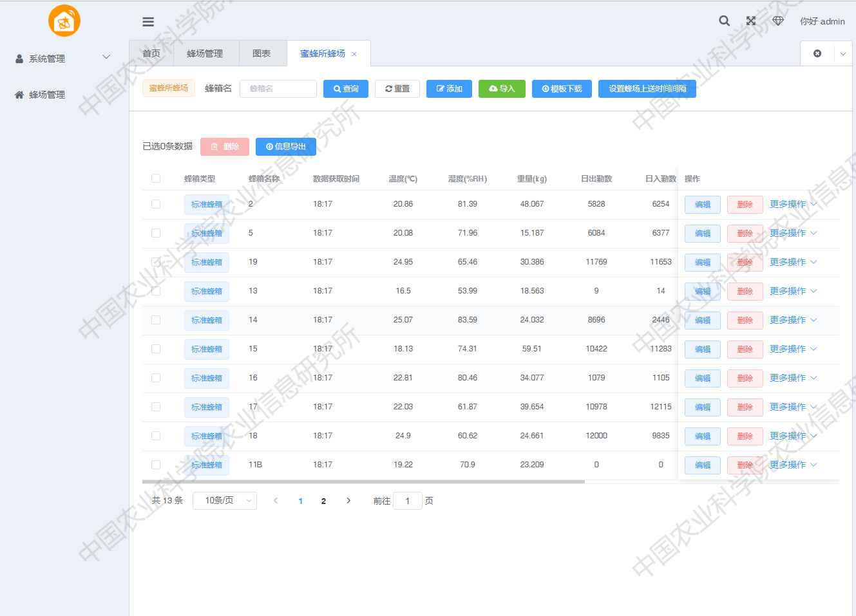
Task: Expand 系统管理 sidebar menu
Action: [62, 59]
